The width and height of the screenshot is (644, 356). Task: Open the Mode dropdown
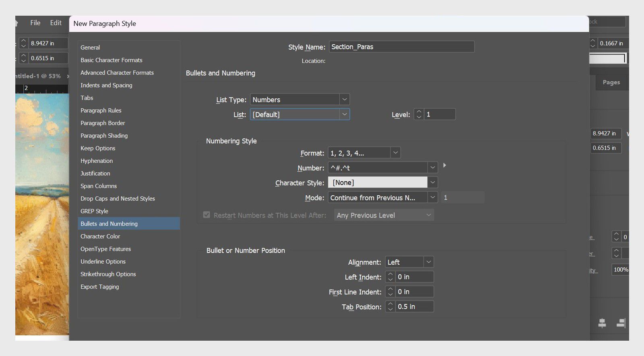(383, 197)
